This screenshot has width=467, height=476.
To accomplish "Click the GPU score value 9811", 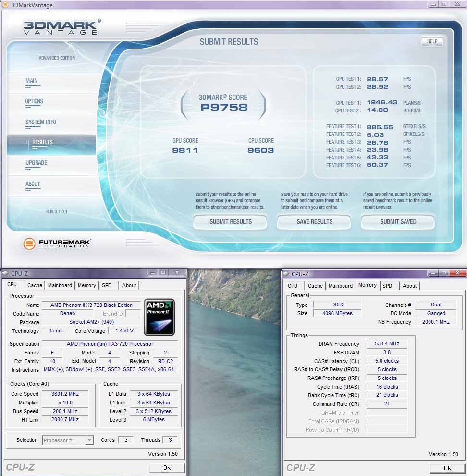I will (x=185, y=150).
